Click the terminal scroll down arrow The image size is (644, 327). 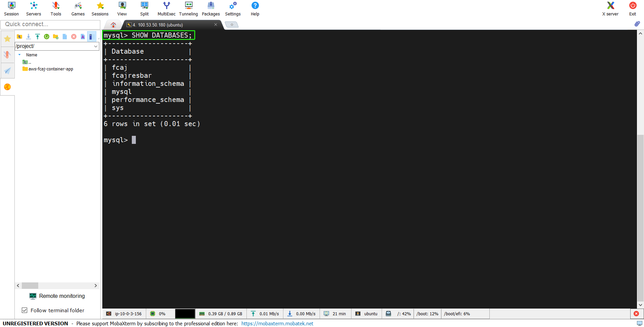click(640, 305)
